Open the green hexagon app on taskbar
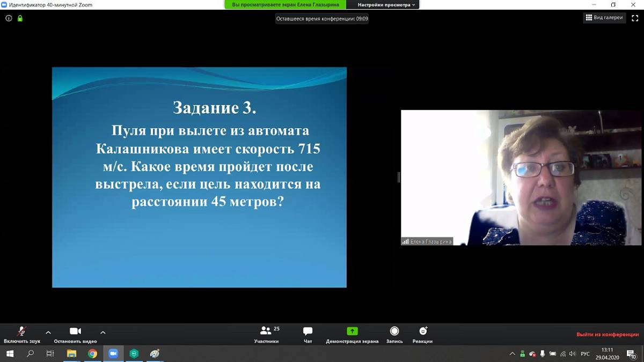The height and width of the screenshot is (362, 644). click(134, 353)
